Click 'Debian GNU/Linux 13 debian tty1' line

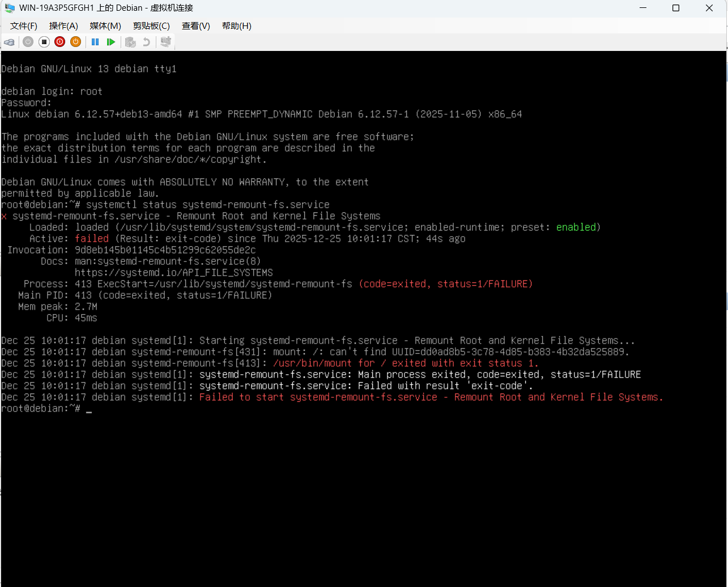tap(89, 69)
